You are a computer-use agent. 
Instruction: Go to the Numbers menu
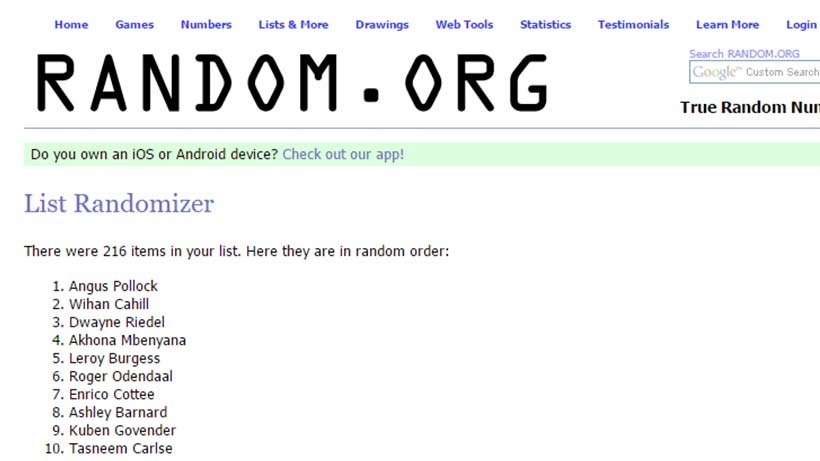click(x=206, y=25)
